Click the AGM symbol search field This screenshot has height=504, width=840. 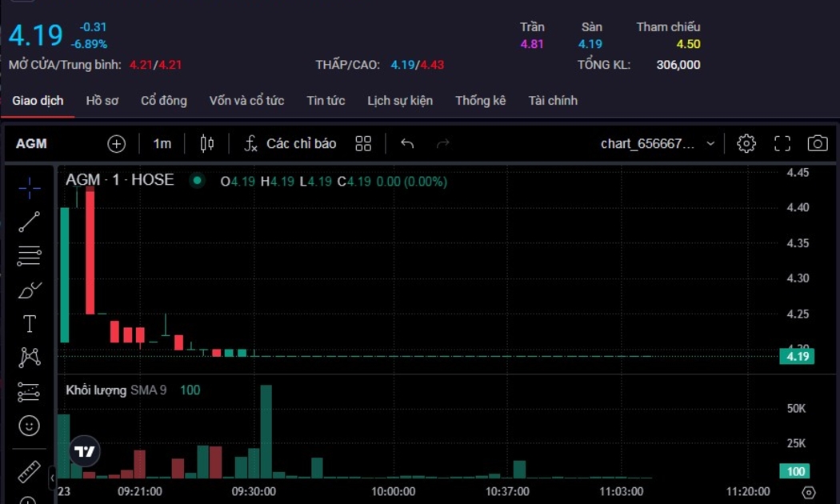point(32,143)
